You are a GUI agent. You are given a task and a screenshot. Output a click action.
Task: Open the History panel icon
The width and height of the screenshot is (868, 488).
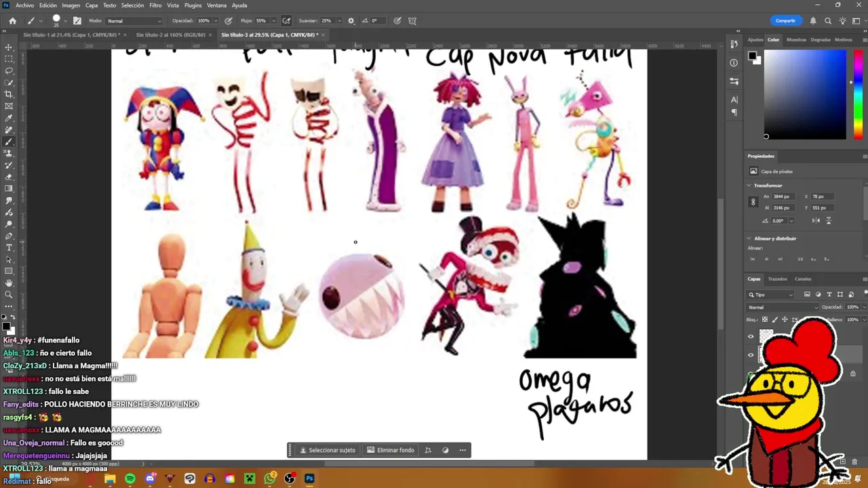[x=734, y=44]
